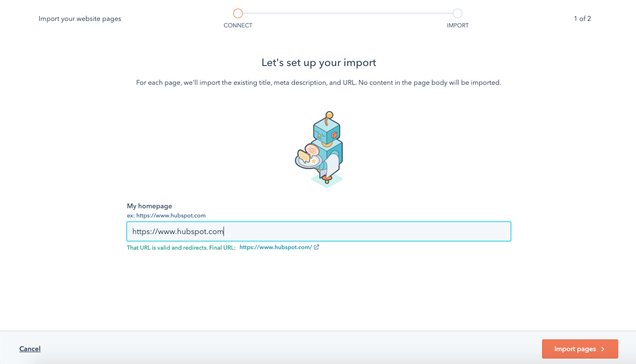Click the 'Let's set up your import' heading
Image resolution: width=636 pixels, height=364 pixels.
pyautogui.click(x=319, y=62)
